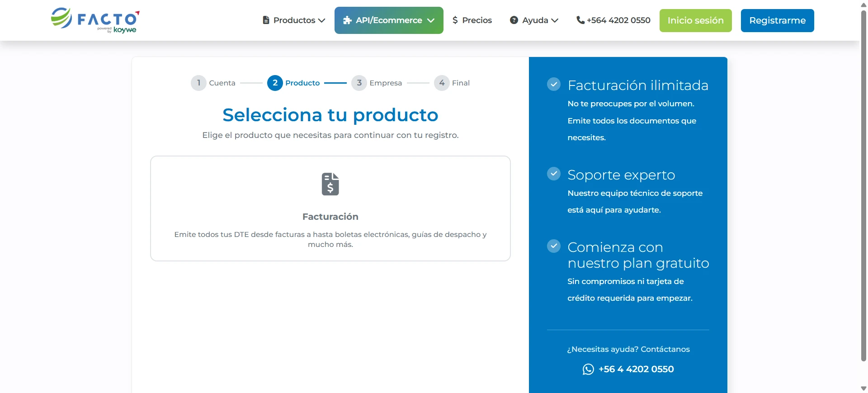Open the +56 4 4202 0550 WhatsApp link

coord(628,369)
